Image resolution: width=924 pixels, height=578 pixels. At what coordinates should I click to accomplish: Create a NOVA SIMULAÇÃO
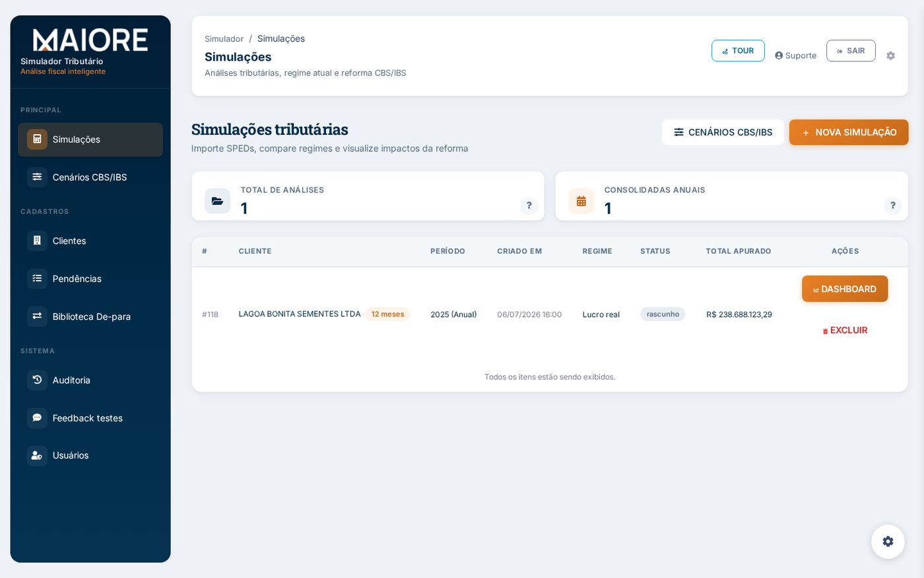[849, 132]
